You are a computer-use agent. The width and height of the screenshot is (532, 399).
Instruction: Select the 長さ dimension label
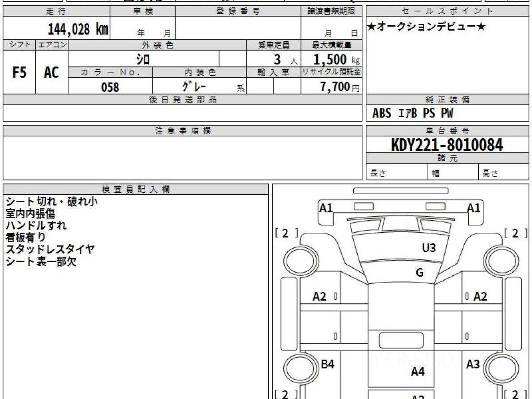(x=377, y=174)
